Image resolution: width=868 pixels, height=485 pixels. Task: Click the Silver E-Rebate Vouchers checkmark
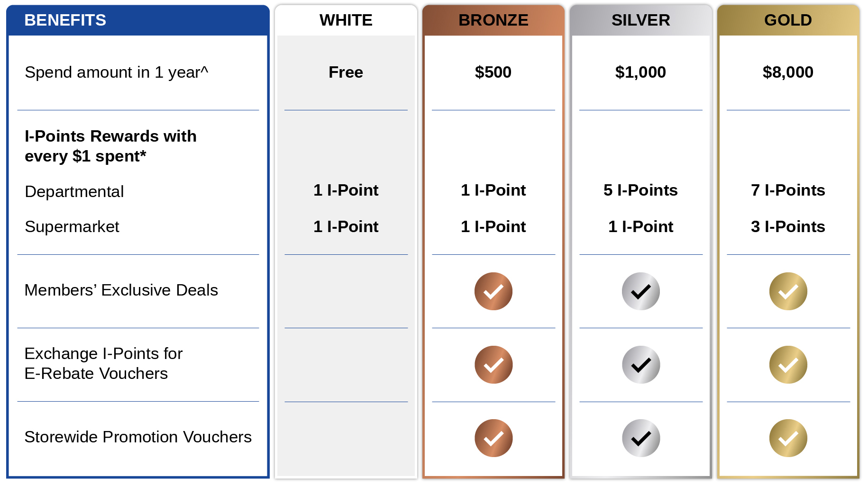tap(640, 365)
